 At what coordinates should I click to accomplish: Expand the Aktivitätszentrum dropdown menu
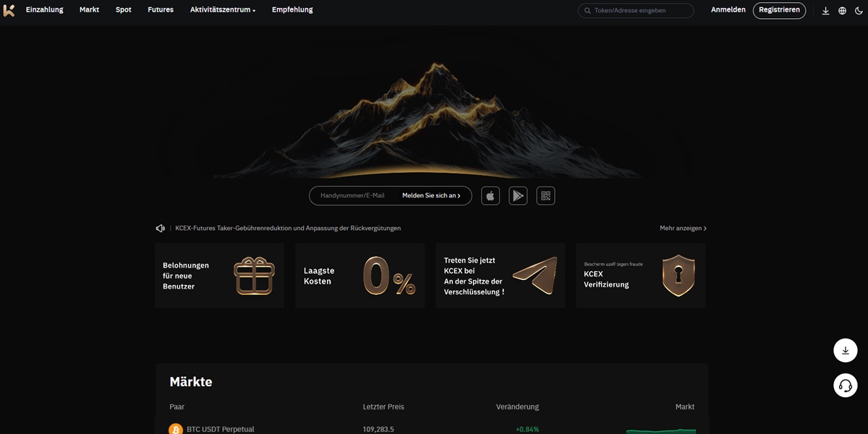pyautogui.click(x=223, y=10)
